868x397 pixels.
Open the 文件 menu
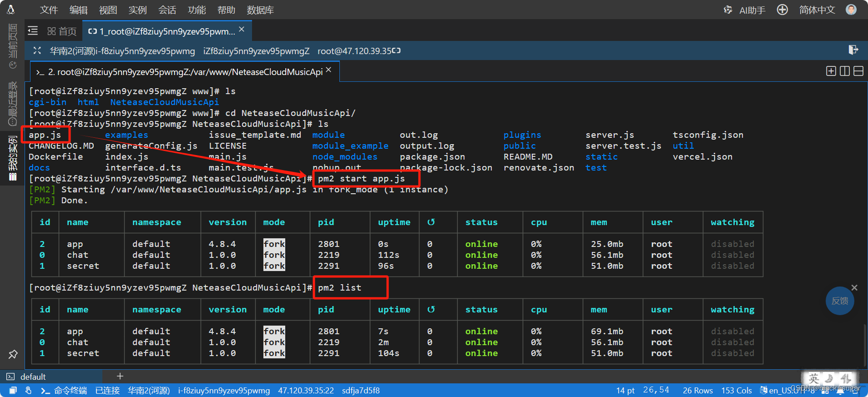49,10
